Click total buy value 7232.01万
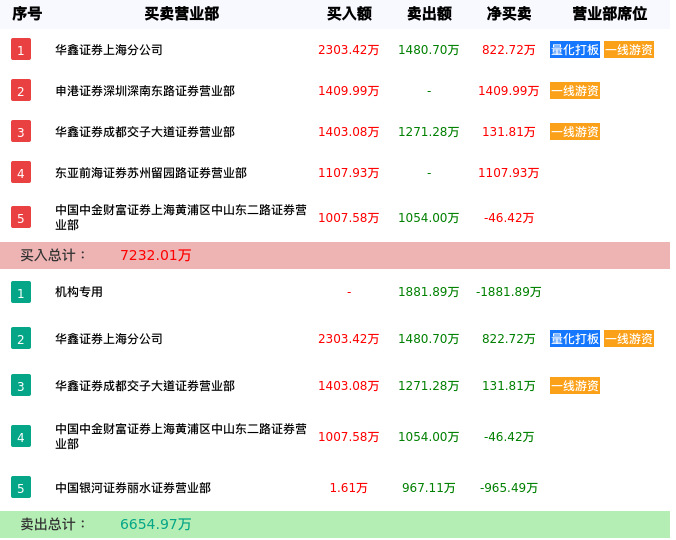 155,255
